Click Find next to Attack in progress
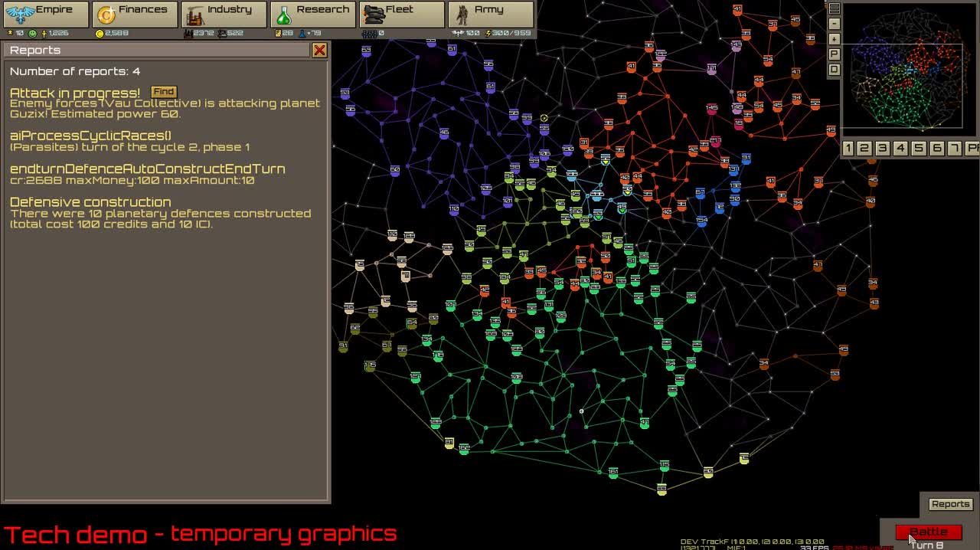Viewport: 980px width, 550px height. pos(163,91)
